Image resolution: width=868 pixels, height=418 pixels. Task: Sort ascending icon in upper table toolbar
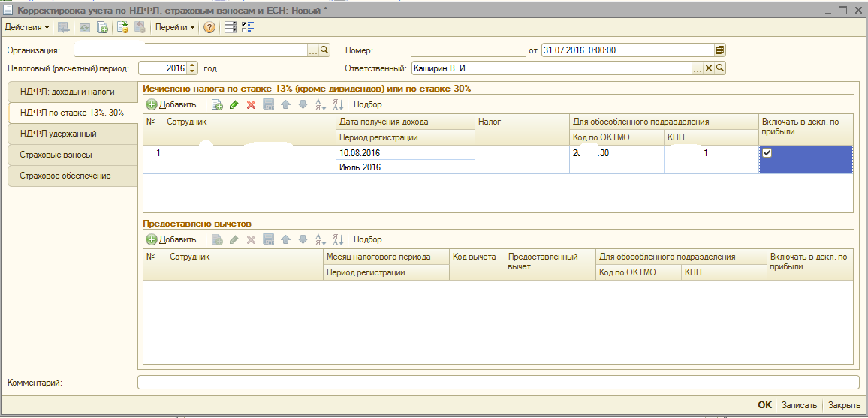click(321, 105)
